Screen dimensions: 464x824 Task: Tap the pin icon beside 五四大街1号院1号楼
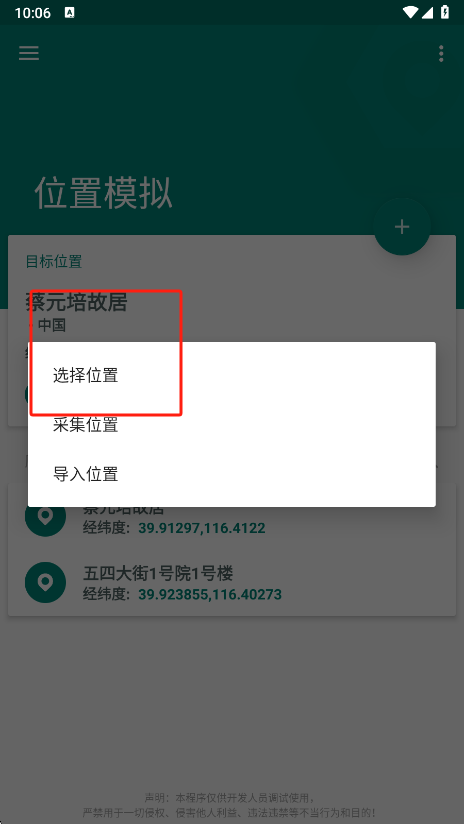(x=46, y=582)
